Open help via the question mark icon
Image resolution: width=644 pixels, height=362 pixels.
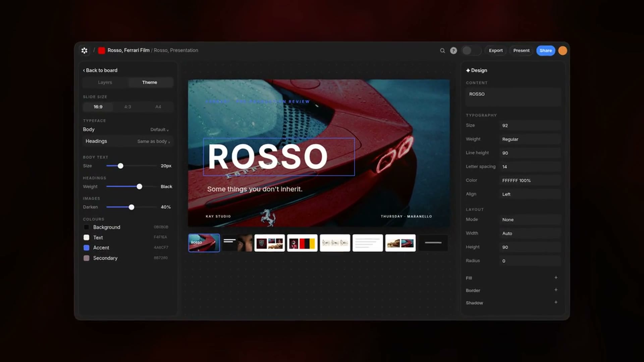tap(453, 51)
